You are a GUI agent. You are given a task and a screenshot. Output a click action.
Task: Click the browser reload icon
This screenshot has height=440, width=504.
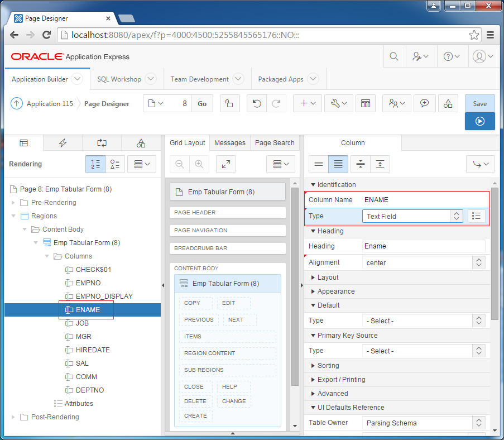click(47, 35)
